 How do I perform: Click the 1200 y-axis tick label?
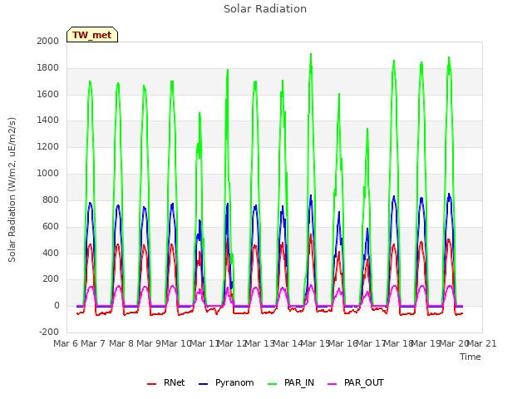[48, 147]
